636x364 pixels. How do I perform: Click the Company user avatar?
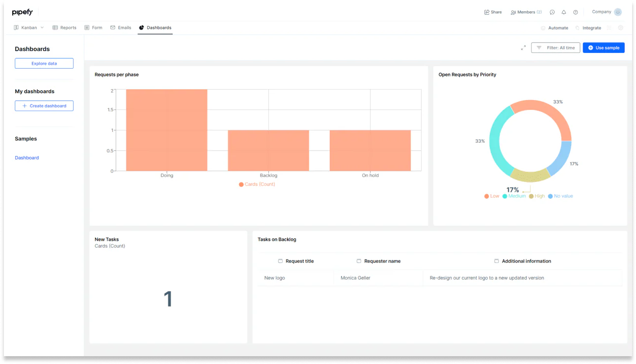click(x=618, y=12)
